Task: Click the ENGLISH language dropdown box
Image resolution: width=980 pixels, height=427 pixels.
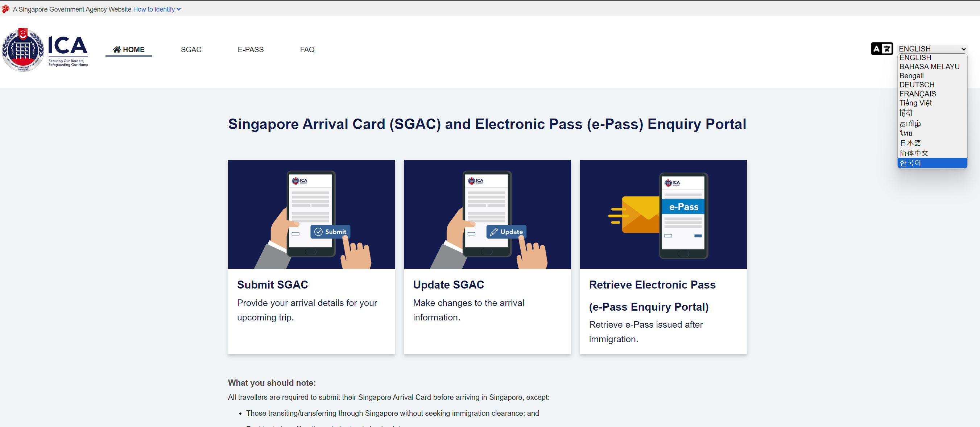Action: (932, 49)
